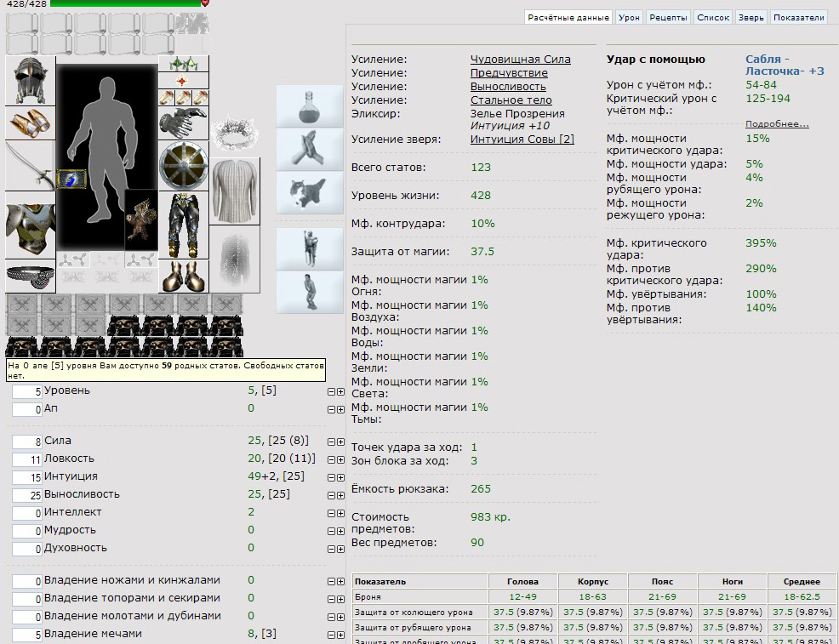Select the bending man figure icon
This screenshot has height=644, width=839.
point(309,292)
